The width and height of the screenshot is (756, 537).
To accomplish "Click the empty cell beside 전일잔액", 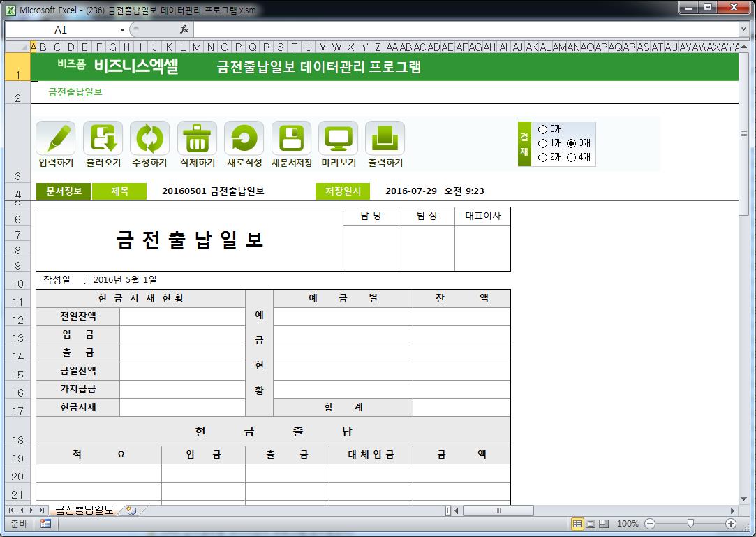I will 182,316.
